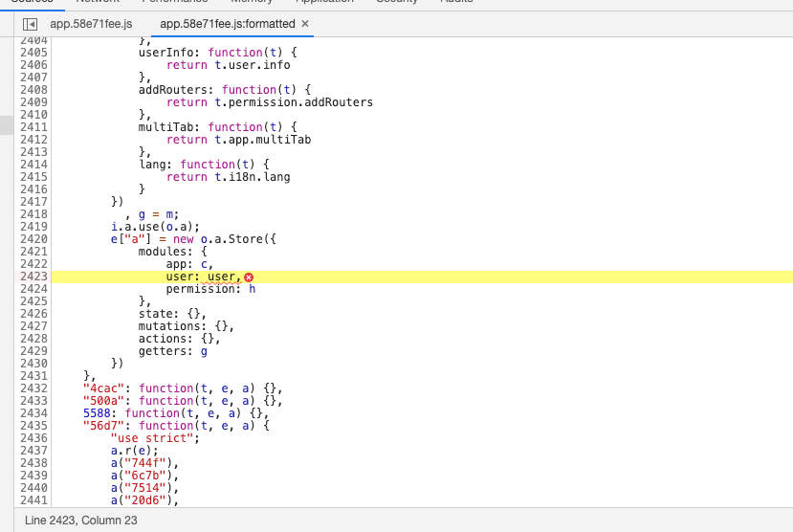Click line number 2435 in the gutter
The image size is (793, 532).
coord(33,426)
